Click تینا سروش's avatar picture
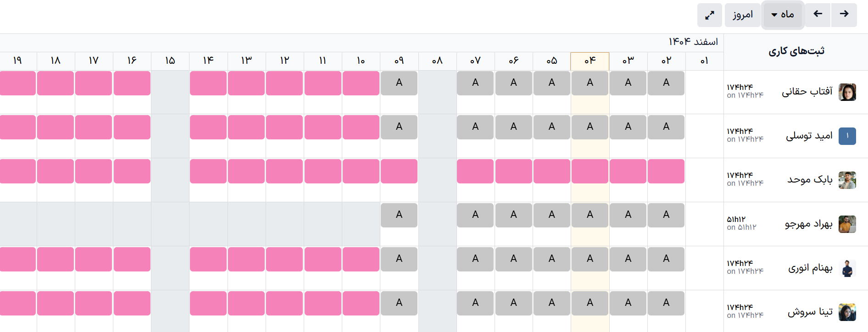 click(x=847, y=312)
